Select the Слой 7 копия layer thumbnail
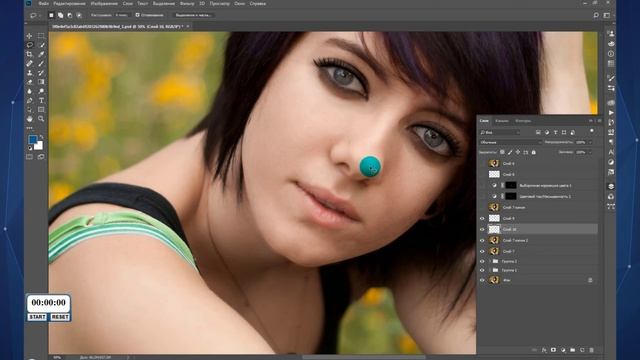640x360 pixels. (494, 207)
